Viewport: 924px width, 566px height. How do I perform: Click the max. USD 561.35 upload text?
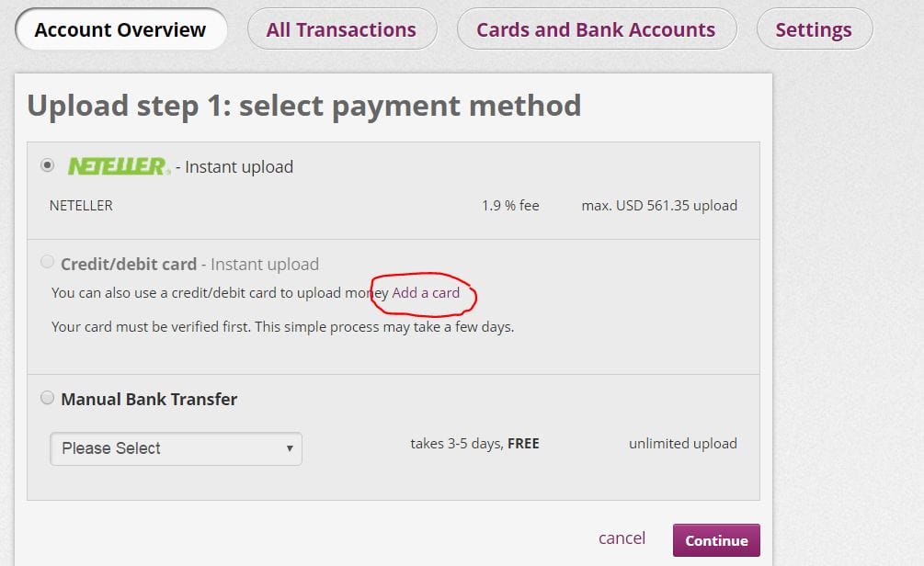(x=659, y=206)
